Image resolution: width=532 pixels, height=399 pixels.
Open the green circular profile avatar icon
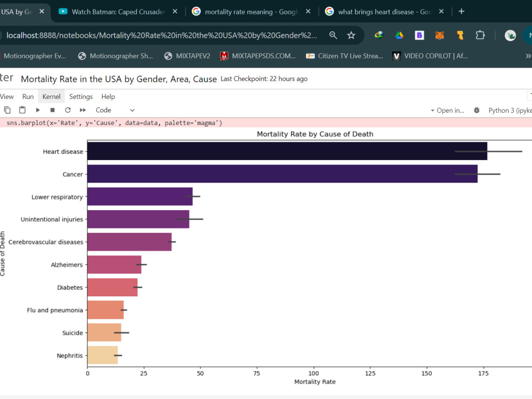click(510, 35)
